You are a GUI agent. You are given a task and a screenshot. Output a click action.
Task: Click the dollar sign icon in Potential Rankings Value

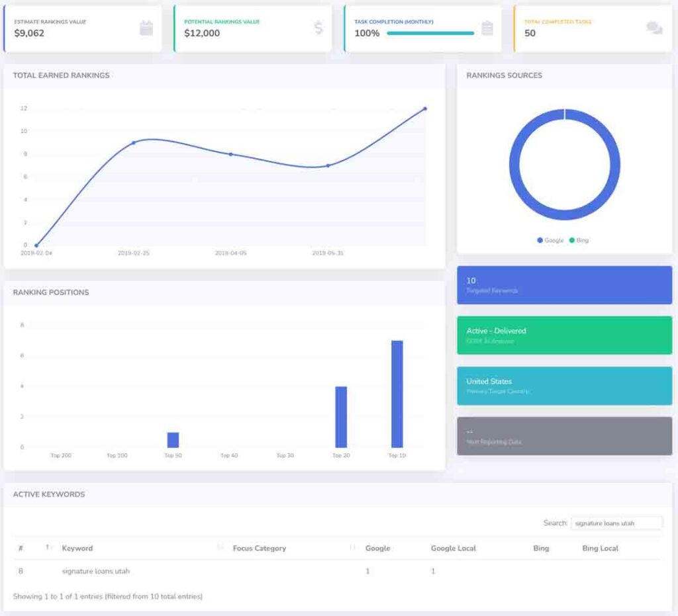click(318, 28)
